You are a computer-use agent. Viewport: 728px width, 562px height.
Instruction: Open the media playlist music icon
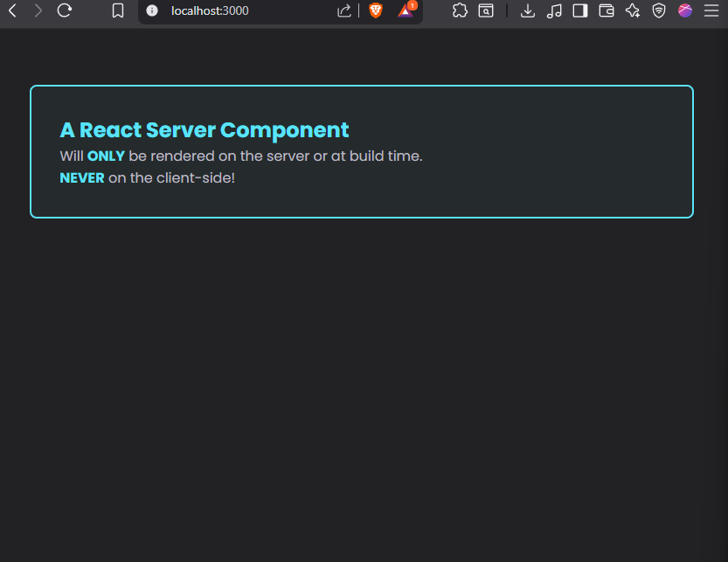[554, 10]
